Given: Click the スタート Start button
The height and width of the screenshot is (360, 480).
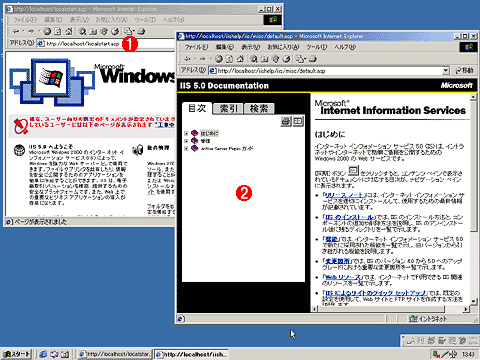Looking at the screenshot, I should point(16,354).
